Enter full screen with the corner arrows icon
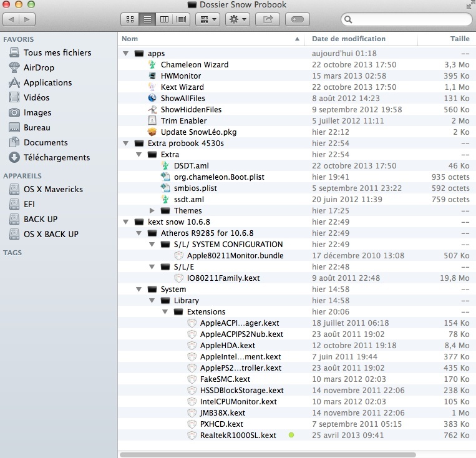 pos(470,5)
